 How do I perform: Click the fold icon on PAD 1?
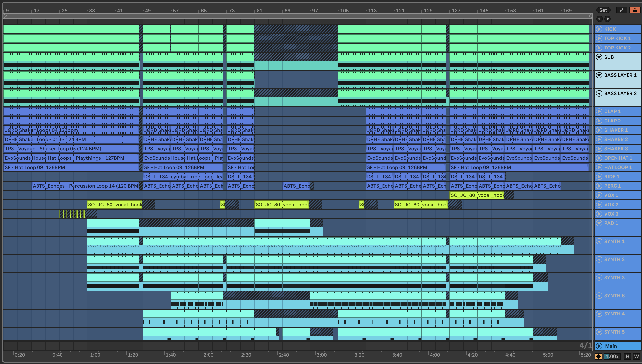(599, 223)
